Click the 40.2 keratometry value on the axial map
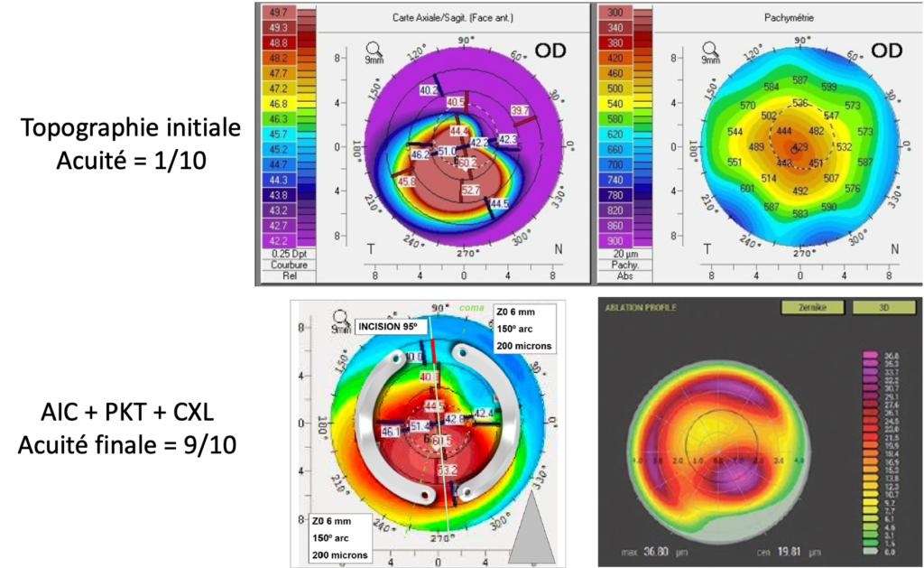Screen dimensions: 924x568 point(429,90)
